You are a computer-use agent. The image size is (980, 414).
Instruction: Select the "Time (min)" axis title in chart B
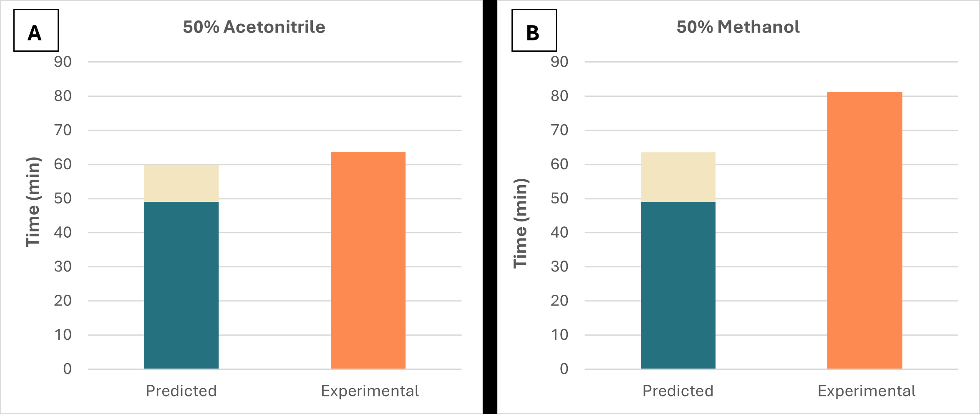pos(520,223)
